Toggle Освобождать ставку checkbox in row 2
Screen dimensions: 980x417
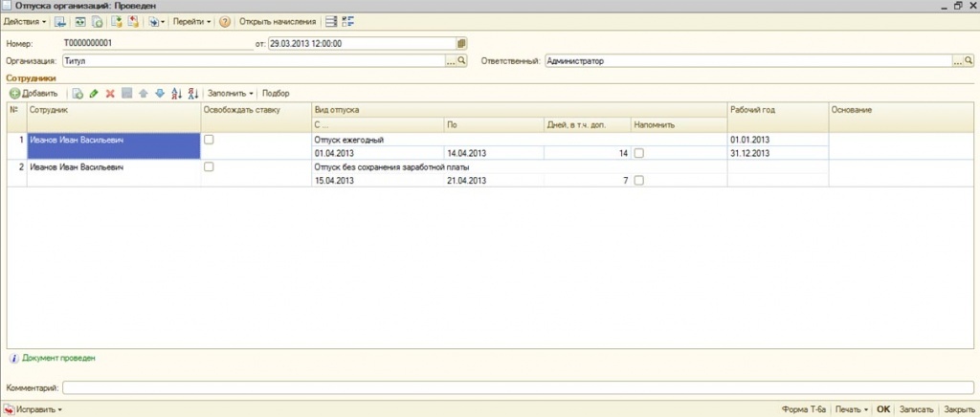[x=210, y=166]
